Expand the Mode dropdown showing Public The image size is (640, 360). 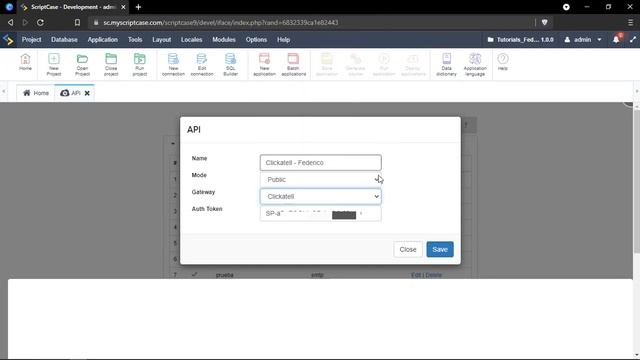click(321, 179)
